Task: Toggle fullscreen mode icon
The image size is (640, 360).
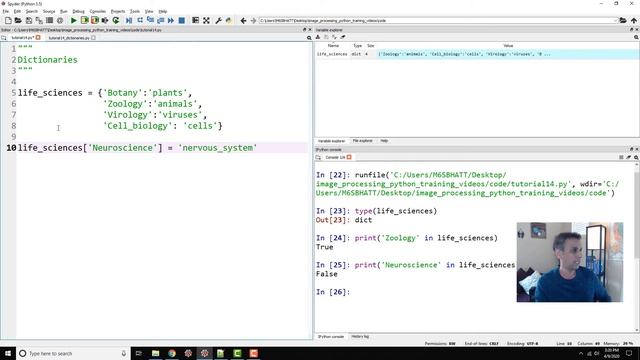Action: (x=207, y=20)
